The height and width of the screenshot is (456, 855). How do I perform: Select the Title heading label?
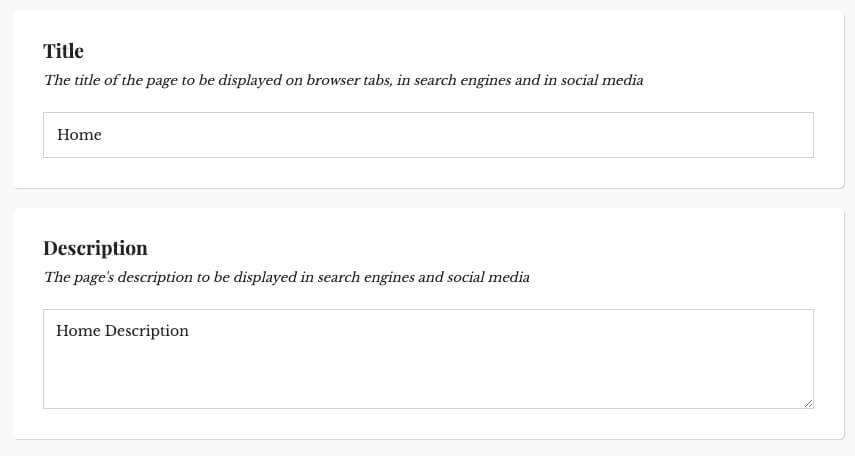(x=63, y=51)
